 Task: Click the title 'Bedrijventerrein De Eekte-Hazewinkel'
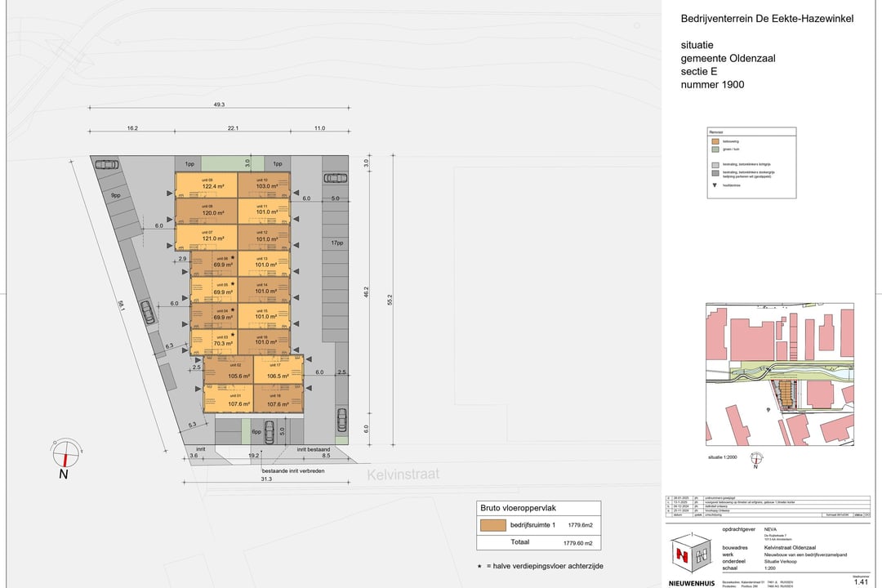767,19
